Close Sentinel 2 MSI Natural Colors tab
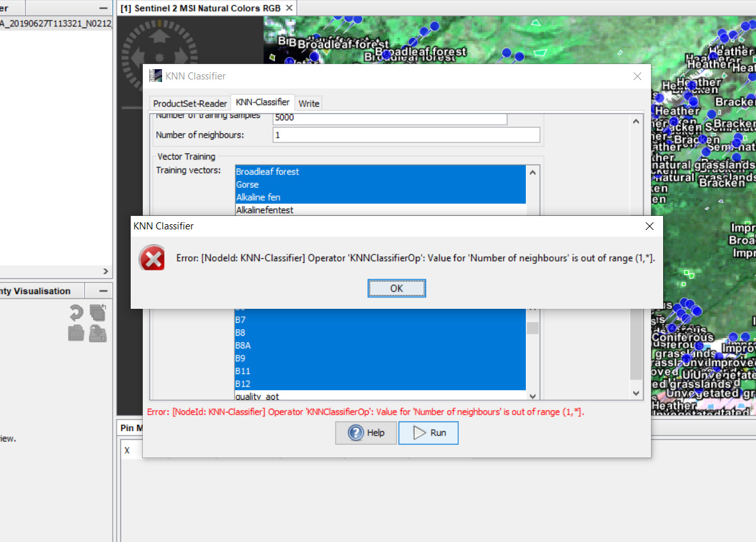 click(289, 8)
